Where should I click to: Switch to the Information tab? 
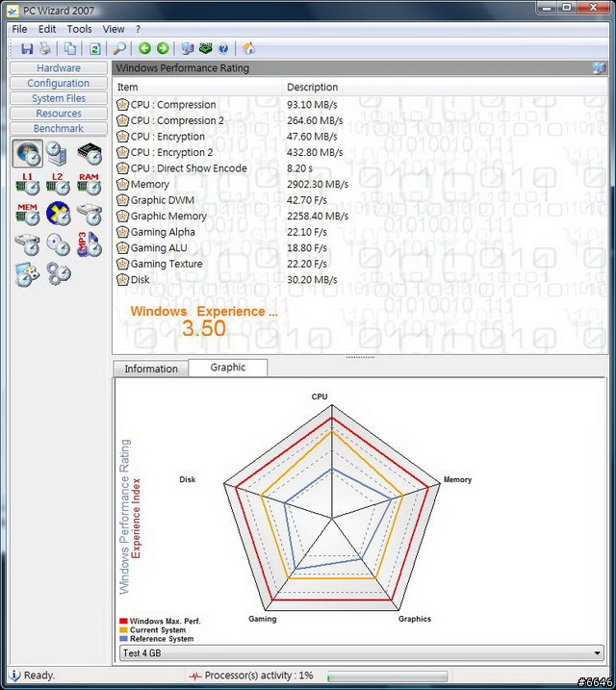151,369
